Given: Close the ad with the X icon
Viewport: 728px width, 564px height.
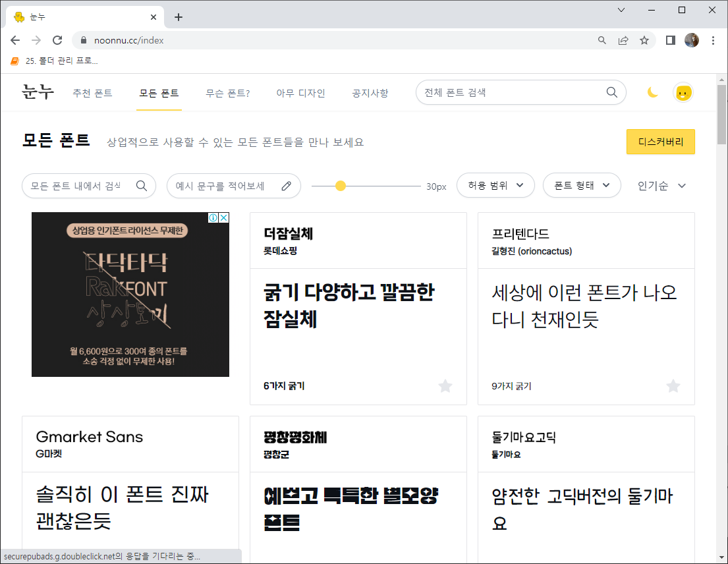Looking at the screenshot, I should click(224, 217).
